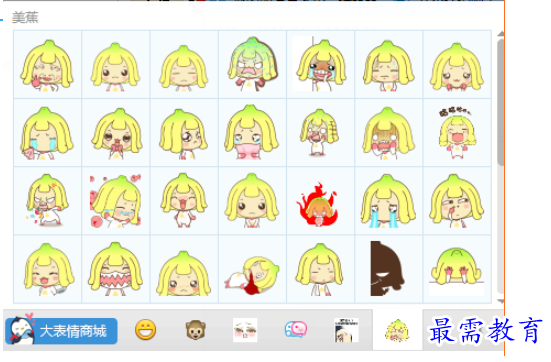Image resolution: width=551 pixels, height=362 pixels.
Task: Pick the sticker with streaming blue tears
Action: 389,201
